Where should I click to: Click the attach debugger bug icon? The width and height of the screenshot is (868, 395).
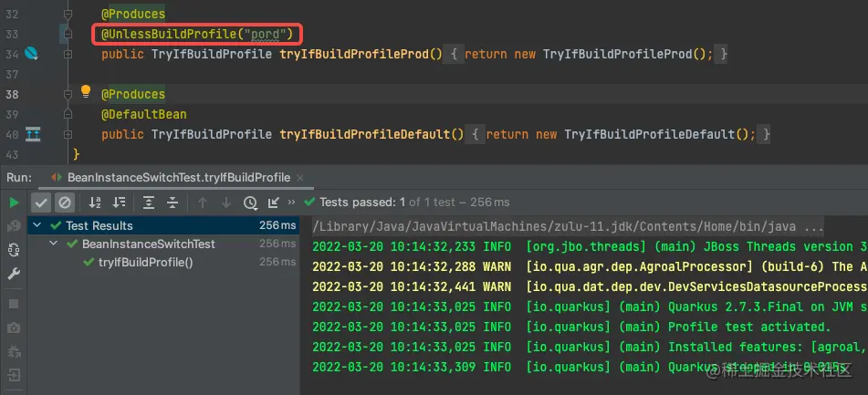pos(14,351)
